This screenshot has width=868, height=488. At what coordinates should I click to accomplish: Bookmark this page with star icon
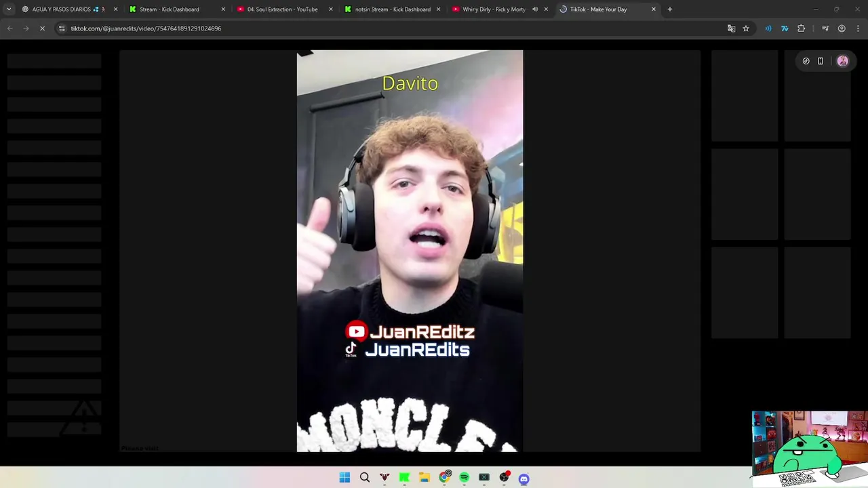[746, 28]
